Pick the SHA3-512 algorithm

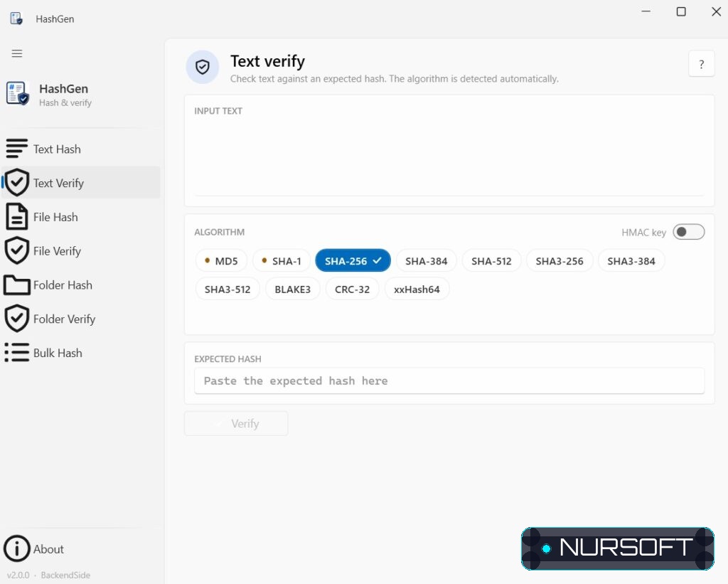click(227, 289)
